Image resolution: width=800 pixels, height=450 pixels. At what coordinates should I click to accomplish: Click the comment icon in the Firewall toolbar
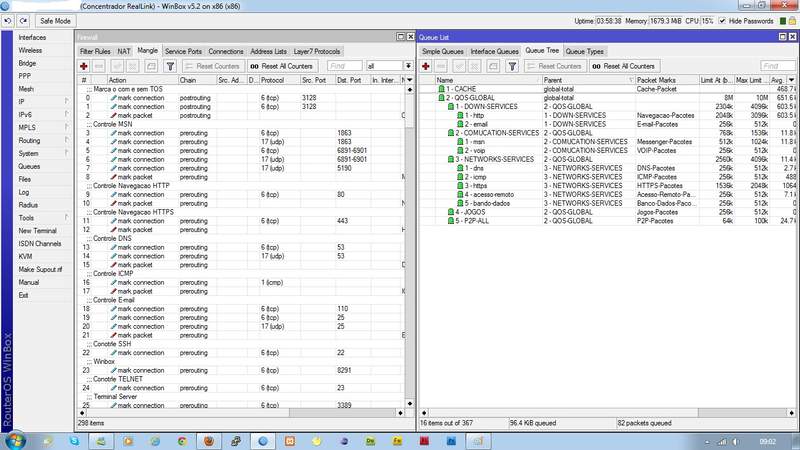pyautogui.click(x=151, y=66)
